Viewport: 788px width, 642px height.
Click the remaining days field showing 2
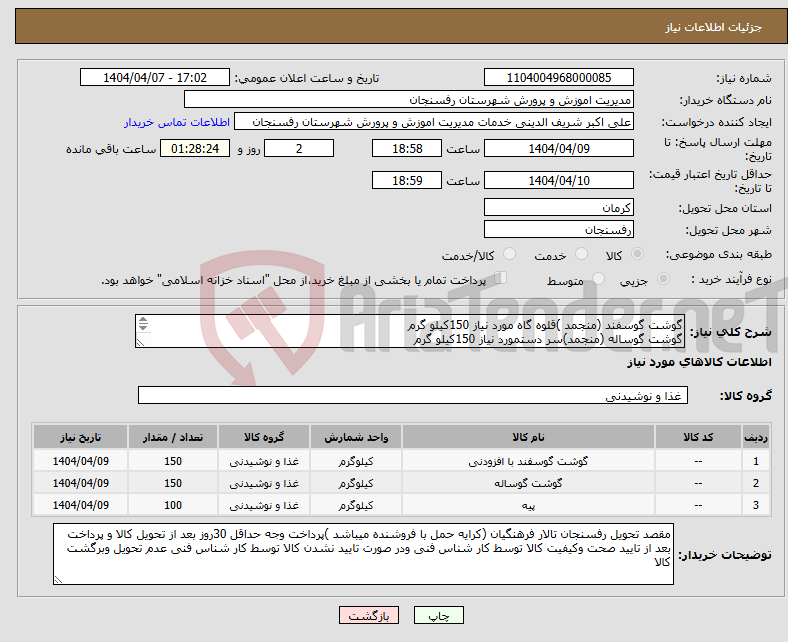point(299,148)
